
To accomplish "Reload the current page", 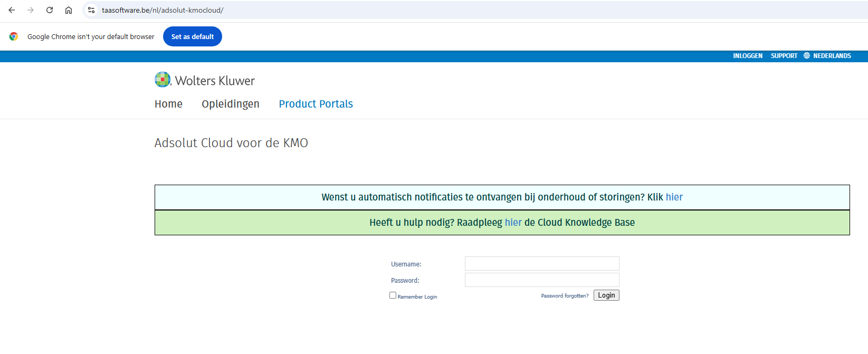I will 50,10.
